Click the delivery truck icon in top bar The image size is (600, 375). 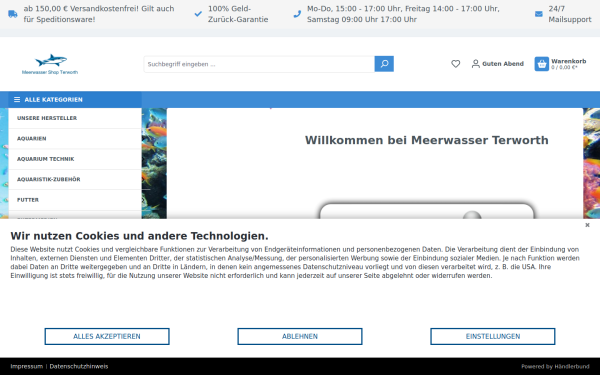click(13, 14)
